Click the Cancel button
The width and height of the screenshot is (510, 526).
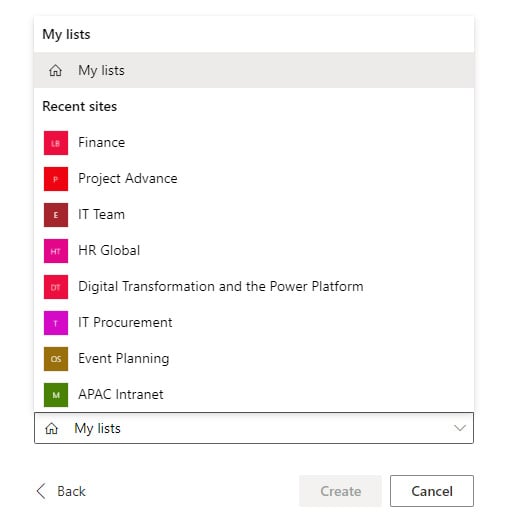coord(432,491)
